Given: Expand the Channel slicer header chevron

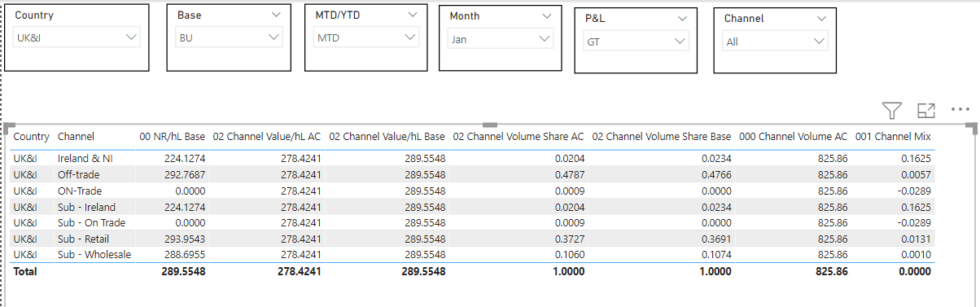Looking at the screenshot, I should click(x=821, y=19).
